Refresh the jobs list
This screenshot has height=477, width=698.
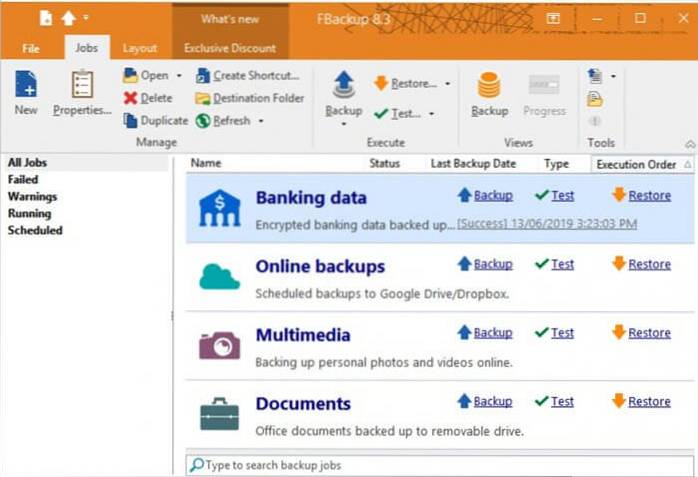coord(223,121)
